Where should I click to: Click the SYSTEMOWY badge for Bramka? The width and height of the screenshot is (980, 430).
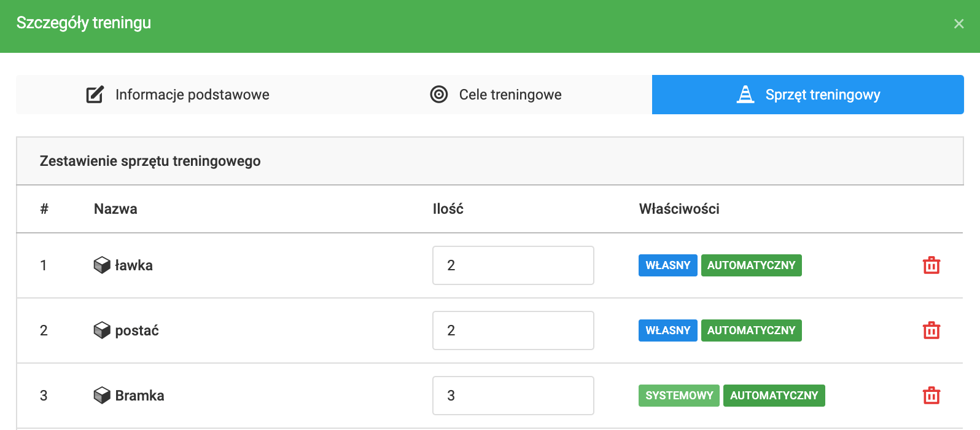(679, 396)
